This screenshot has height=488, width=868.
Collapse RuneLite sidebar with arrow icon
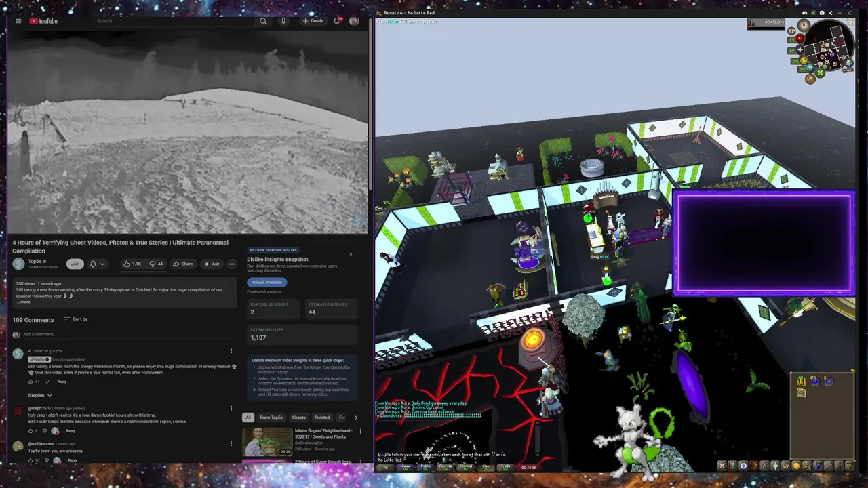(x=831, y=13)
